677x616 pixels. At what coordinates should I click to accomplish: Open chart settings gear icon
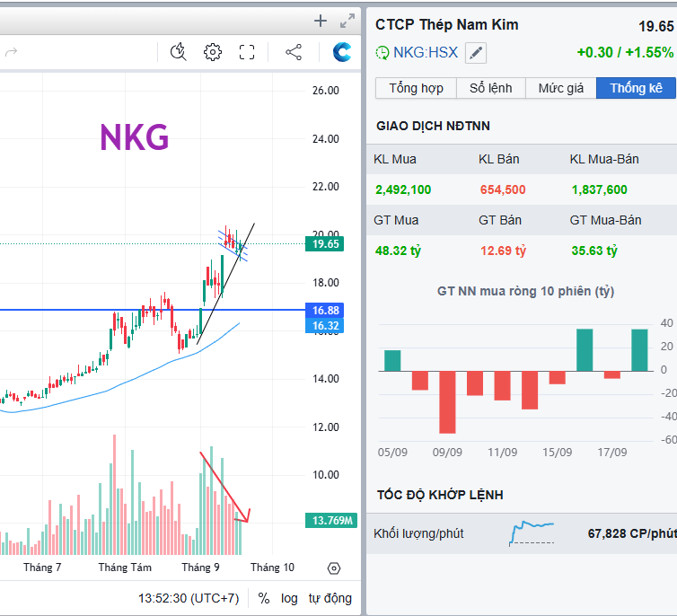click(x=213, y=52)
